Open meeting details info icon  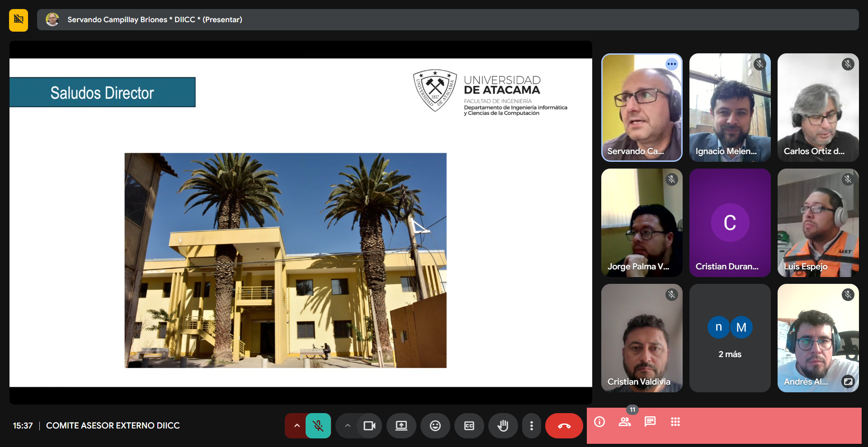pos(599,422)
